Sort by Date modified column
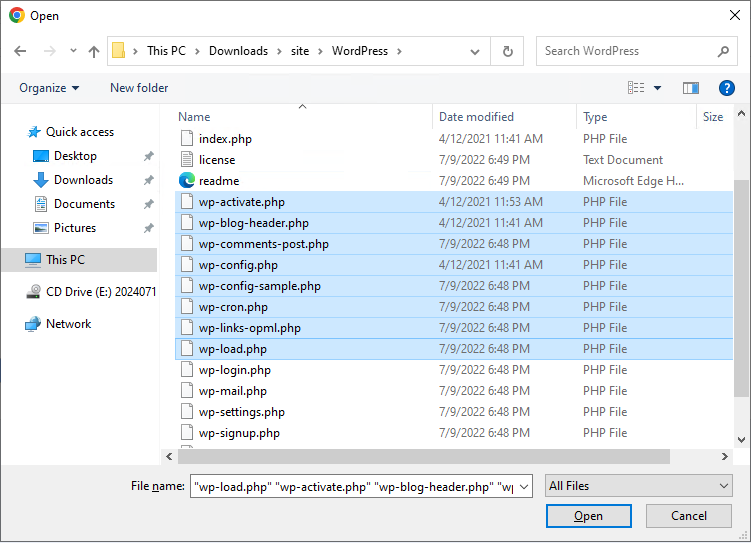 coord(476,117)
